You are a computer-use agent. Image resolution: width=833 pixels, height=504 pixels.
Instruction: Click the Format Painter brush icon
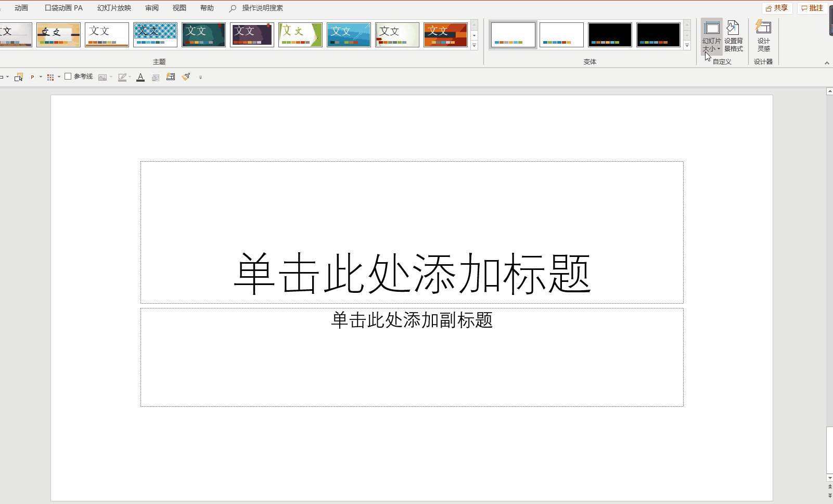pos(186,76)
